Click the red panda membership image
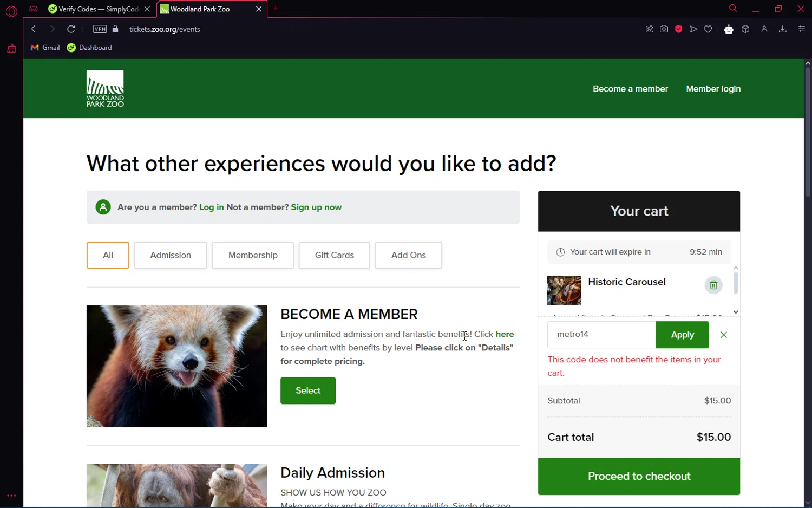 pyautogui.click(x=176, y=366)
